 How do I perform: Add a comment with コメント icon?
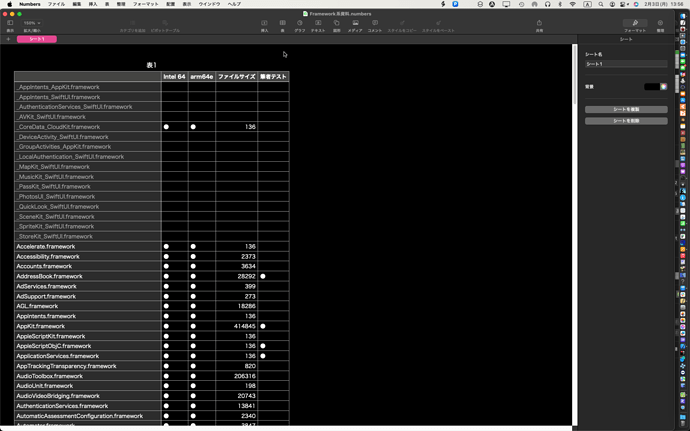click(375, 23)
